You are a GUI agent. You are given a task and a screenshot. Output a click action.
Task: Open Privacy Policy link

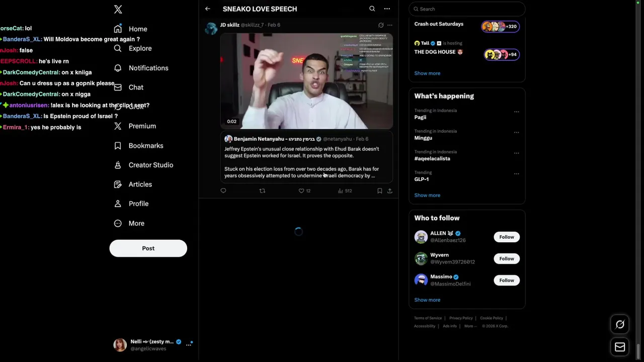(461, 318)
